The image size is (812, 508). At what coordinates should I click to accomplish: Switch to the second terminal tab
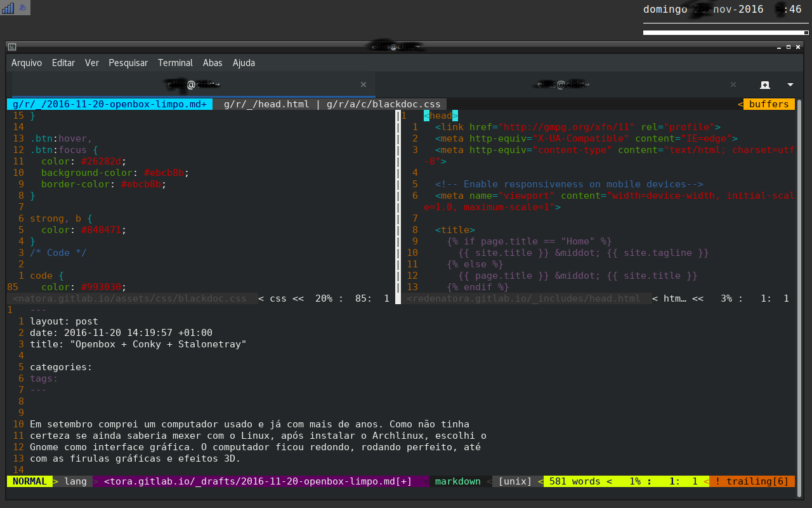tap(562, 84)
